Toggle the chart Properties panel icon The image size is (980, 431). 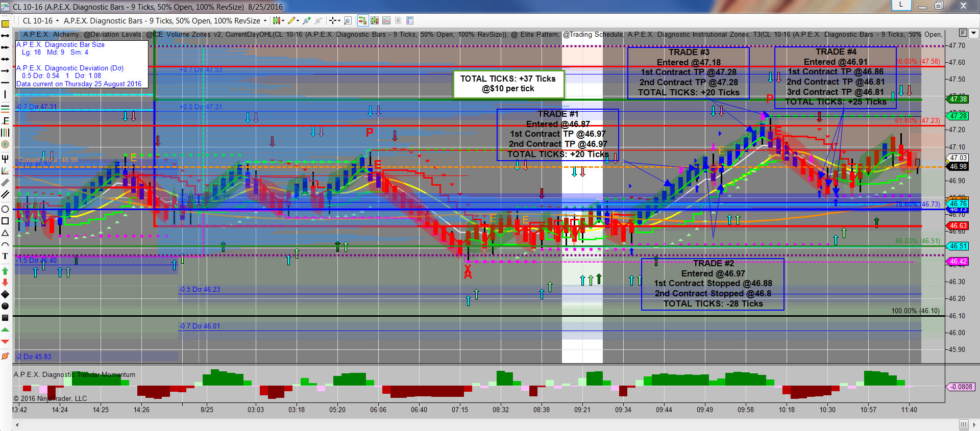tap(410, 20)
